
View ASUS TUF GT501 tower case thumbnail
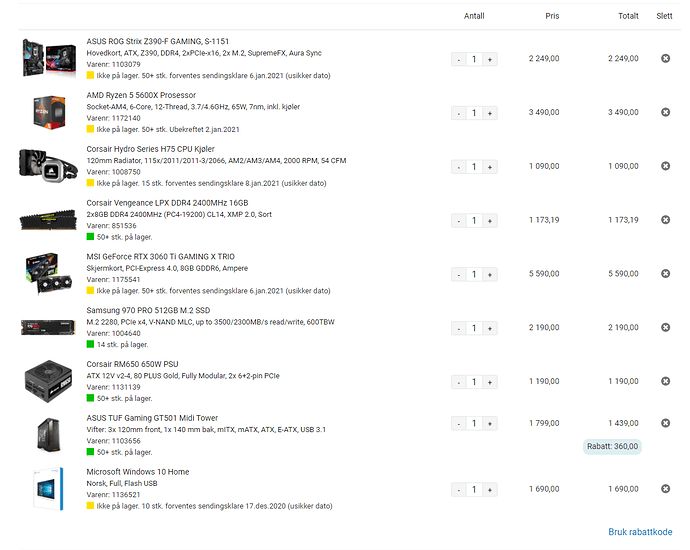tap(48, 435)
